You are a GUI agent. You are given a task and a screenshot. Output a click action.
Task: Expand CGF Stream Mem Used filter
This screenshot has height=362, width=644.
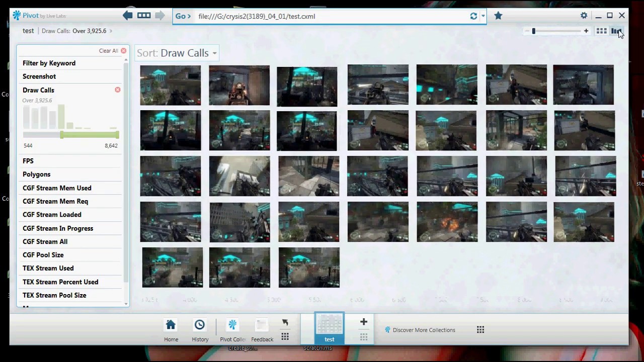click(x=57, y=188)
